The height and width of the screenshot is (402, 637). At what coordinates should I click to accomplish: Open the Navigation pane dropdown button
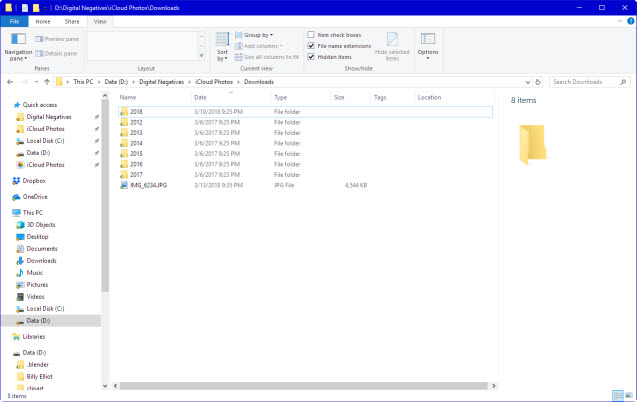coord(18,47)
